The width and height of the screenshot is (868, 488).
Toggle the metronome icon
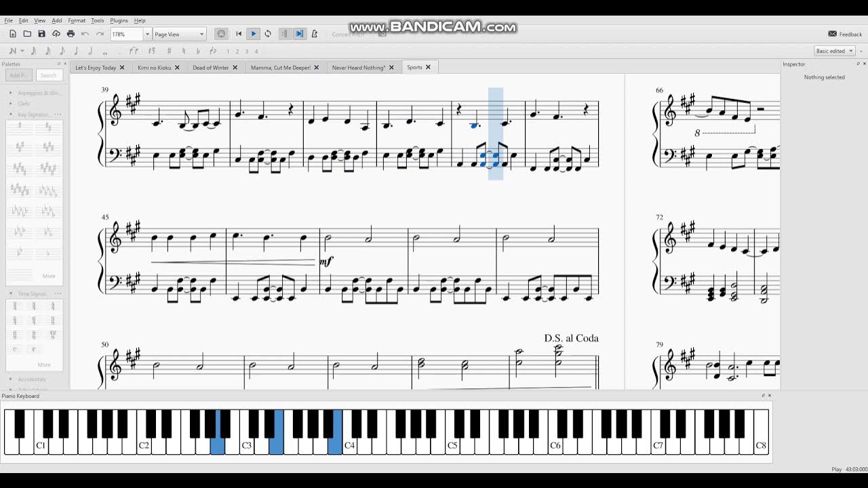314,34
